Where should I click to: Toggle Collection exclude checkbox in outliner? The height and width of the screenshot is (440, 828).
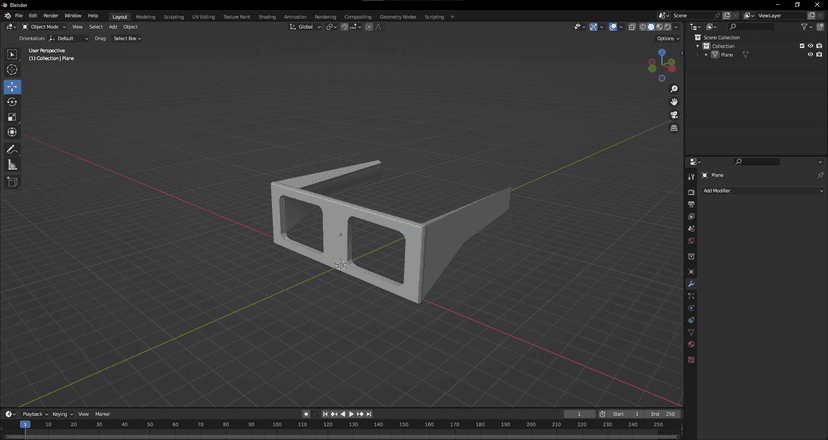click(x=802, y=46)
